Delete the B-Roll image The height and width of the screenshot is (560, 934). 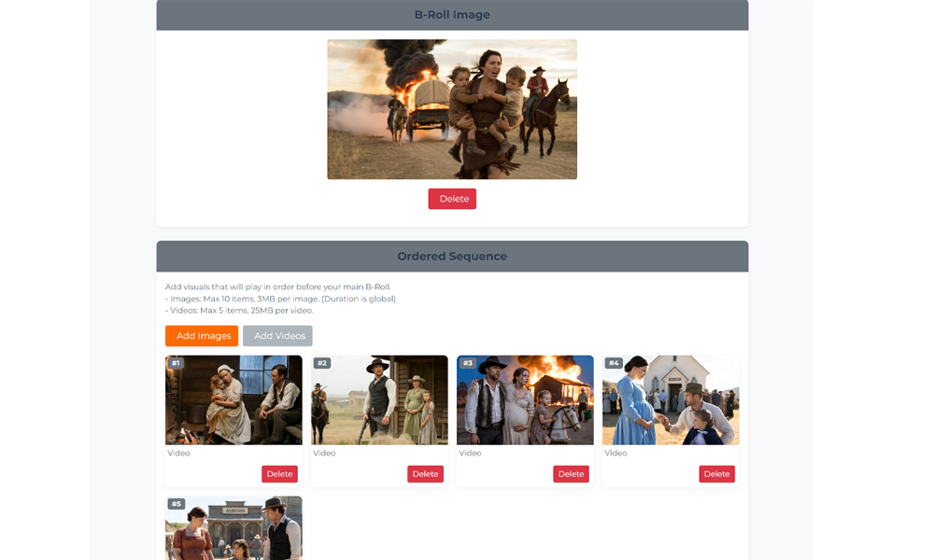tap(452, 199)
